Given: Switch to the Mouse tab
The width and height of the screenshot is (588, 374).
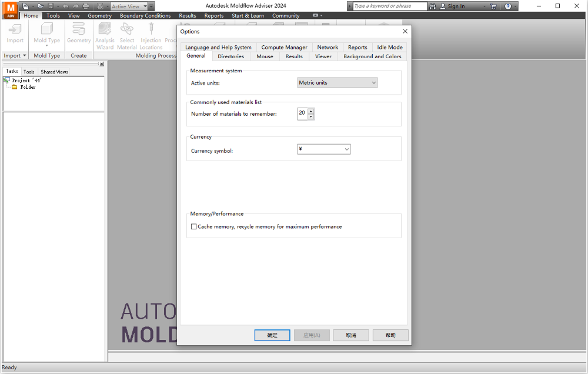Looking at the screenshot, I should coord(265,56).
